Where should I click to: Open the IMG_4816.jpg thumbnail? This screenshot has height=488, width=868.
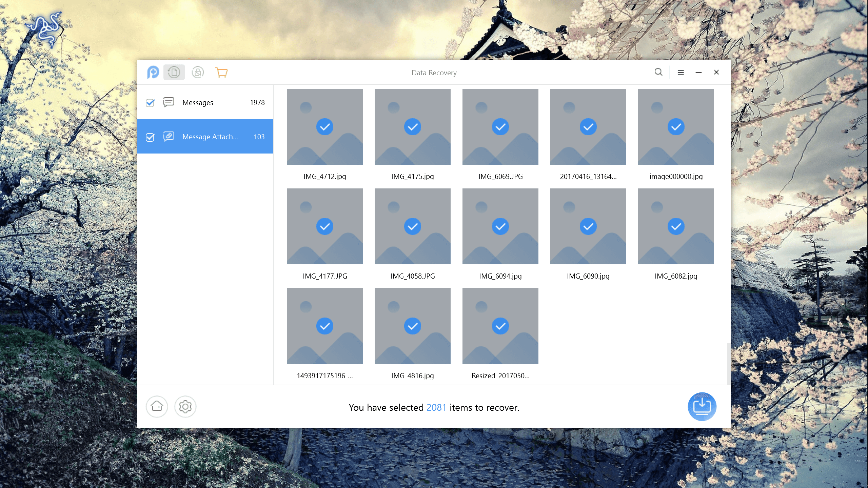[x=412, y=326]
